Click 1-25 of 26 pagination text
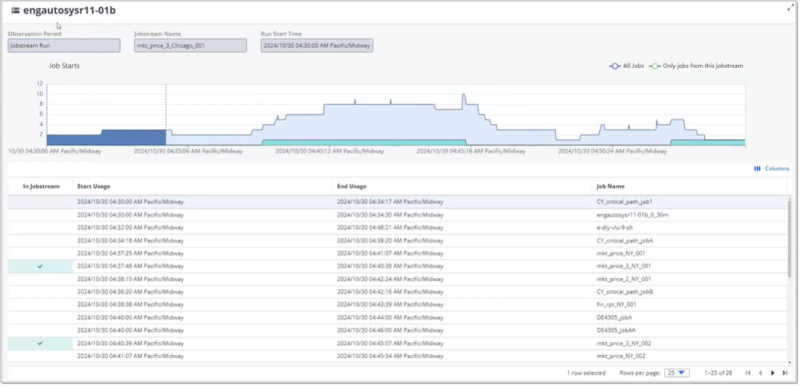Viewport: 800px width, 386px height. tap(718, 373)
